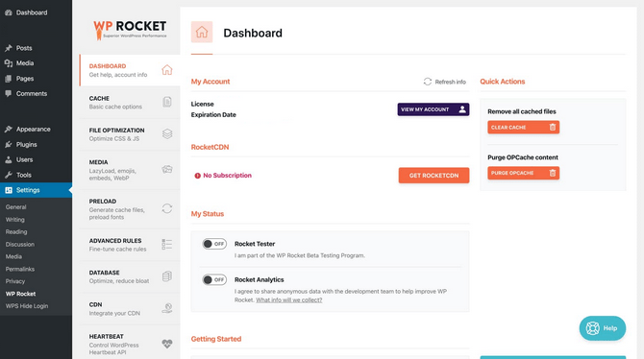Click the Refresh info link
The image size is (644, 359).
[445, 82]
